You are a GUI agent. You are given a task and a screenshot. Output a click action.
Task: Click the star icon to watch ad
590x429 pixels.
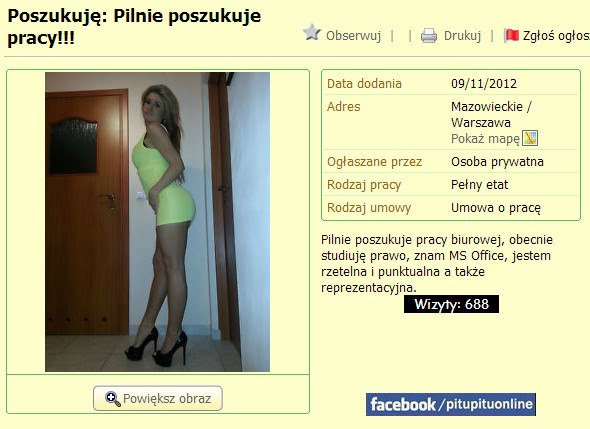pyautogui.click(x=312, y=32)
